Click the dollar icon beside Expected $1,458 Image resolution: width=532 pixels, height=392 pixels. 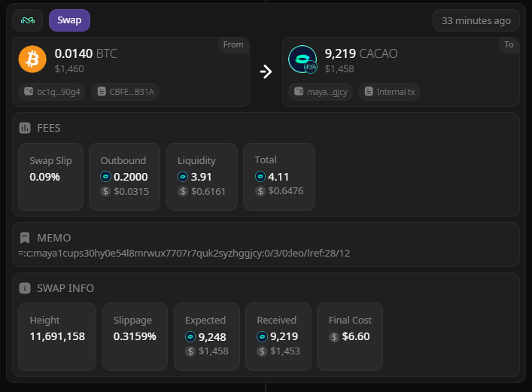pos(190,351)
